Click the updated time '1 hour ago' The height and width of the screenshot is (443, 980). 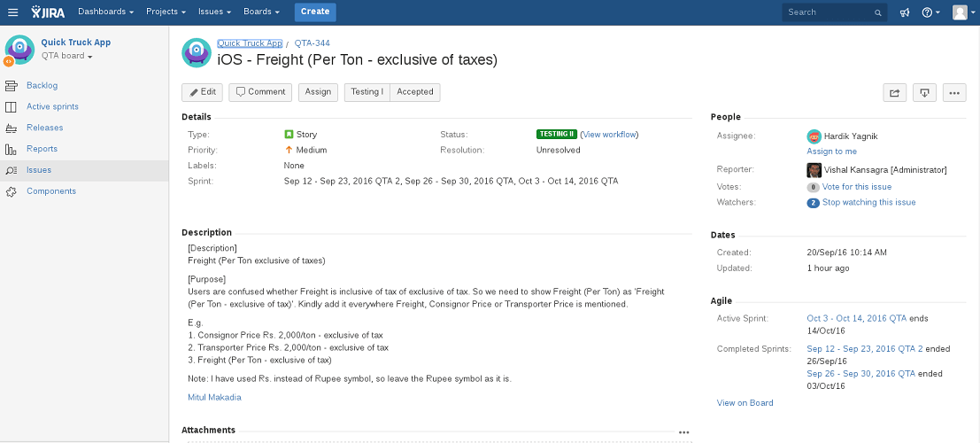[x=828, y=268]
